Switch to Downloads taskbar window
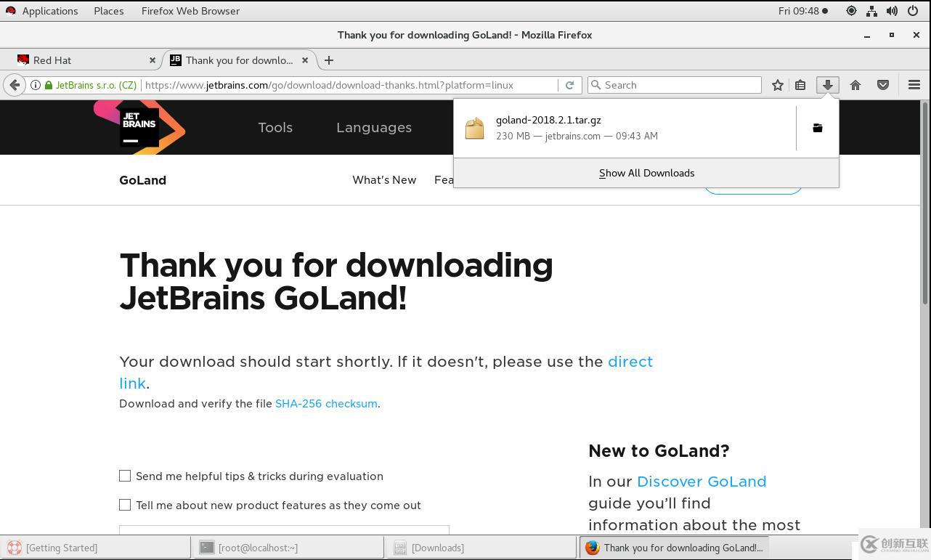The image size is (931, 560). coord(481,548)
